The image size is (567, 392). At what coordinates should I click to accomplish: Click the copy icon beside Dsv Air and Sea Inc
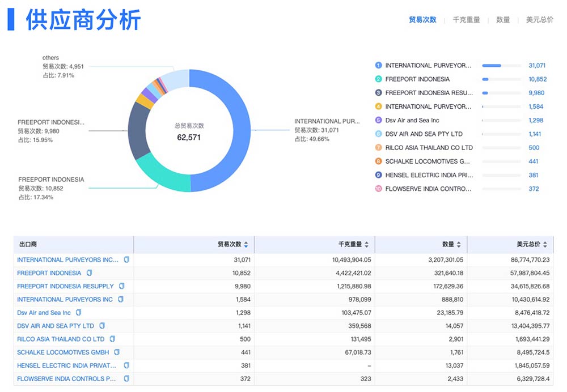point(80,313)
